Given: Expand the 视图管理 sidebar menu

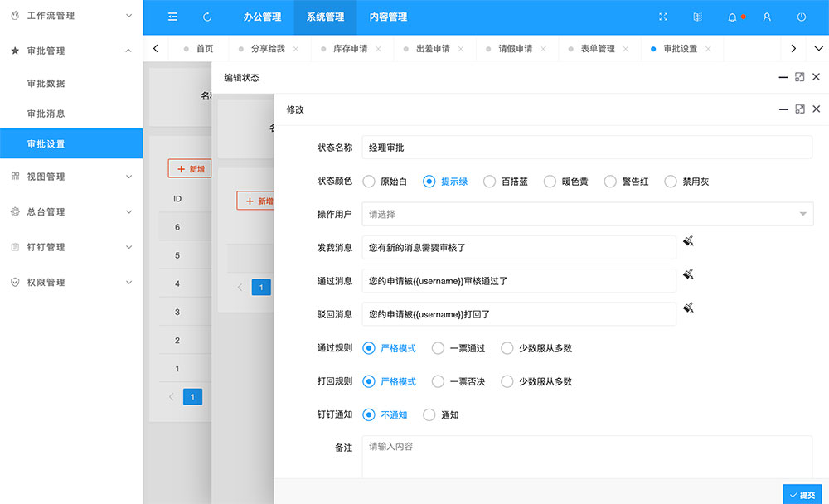Looking at the screenshot, I should click(71, 177).
